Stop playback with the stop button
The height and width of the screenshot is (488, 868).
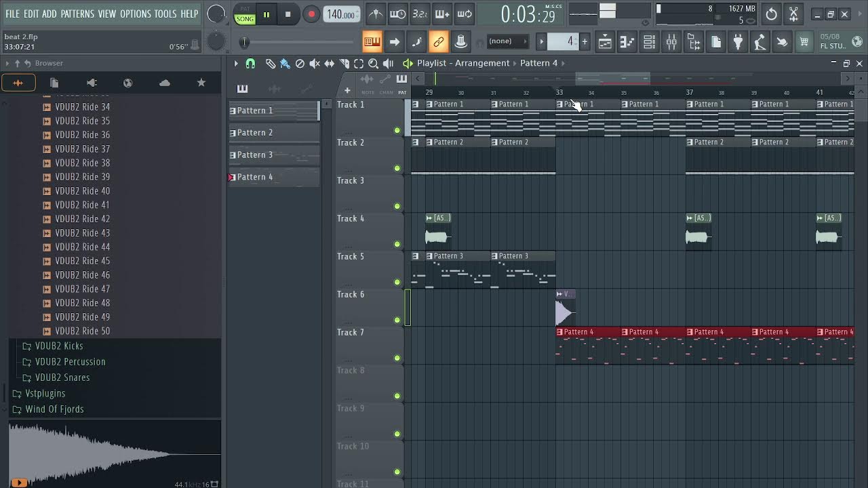point(288,14)
